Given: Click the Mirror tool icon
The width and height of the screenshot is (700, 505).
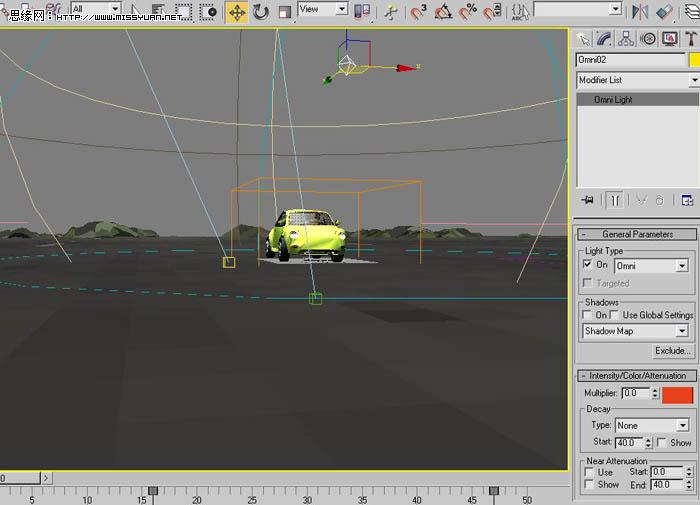Looking at the screenshot, I should (640, 12).
